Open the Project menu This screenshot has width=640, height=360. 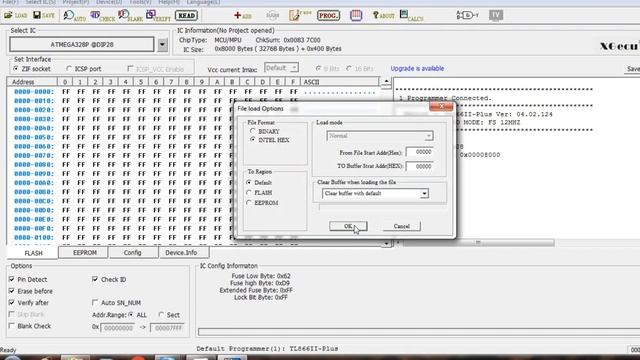[76, 2]
